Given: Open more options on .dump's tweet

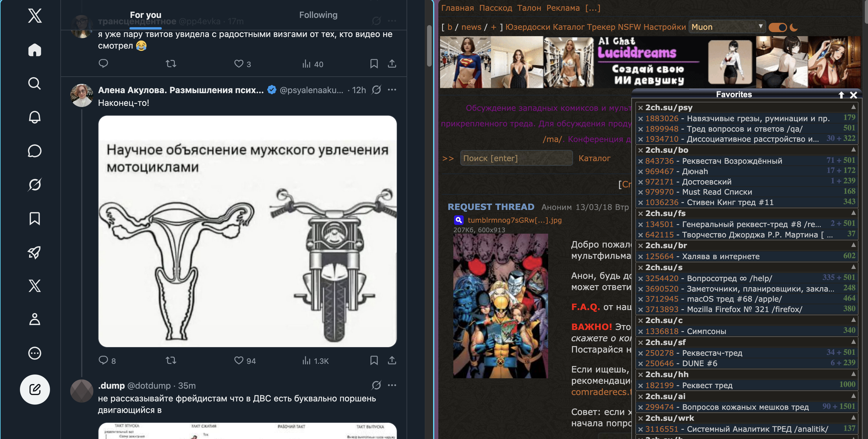Looking at the screenshot, I should pyautogui.click(x=392, y=385).
